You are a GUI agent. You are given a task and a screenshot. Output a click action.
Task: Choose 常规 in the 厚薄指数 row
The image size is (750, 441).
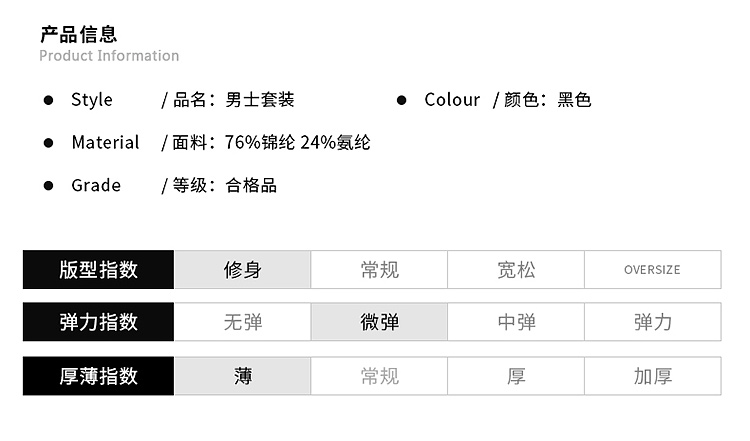coord(379,376)
